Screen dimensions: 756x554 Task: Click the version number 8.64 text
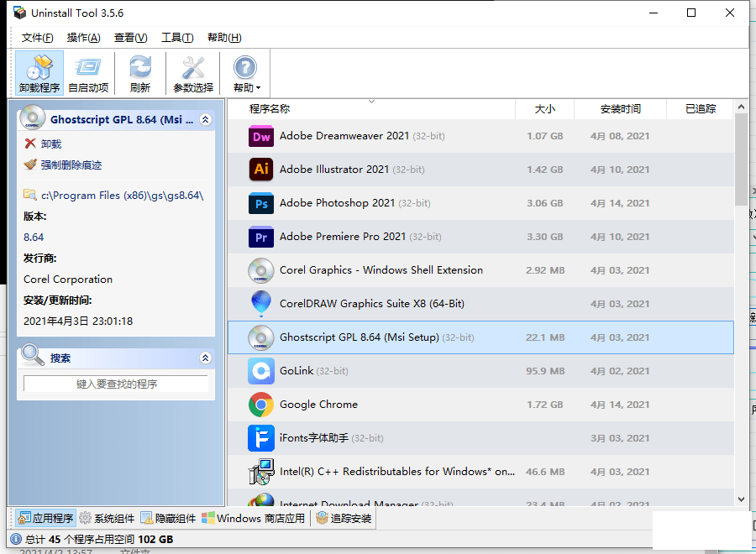point(34,237)
